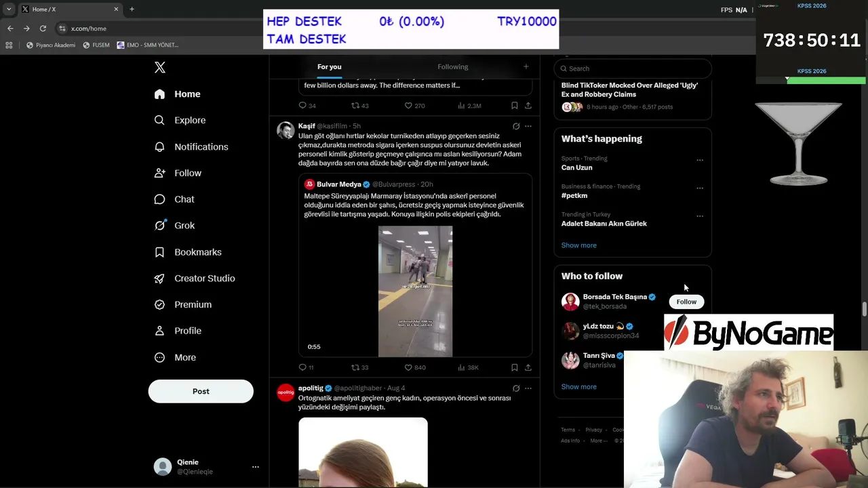Image resolution: width=868 pixels, height=488 pixels.
Task: Bookmark Kaşif's post with 38K views
Action: (x=515, y=367)
